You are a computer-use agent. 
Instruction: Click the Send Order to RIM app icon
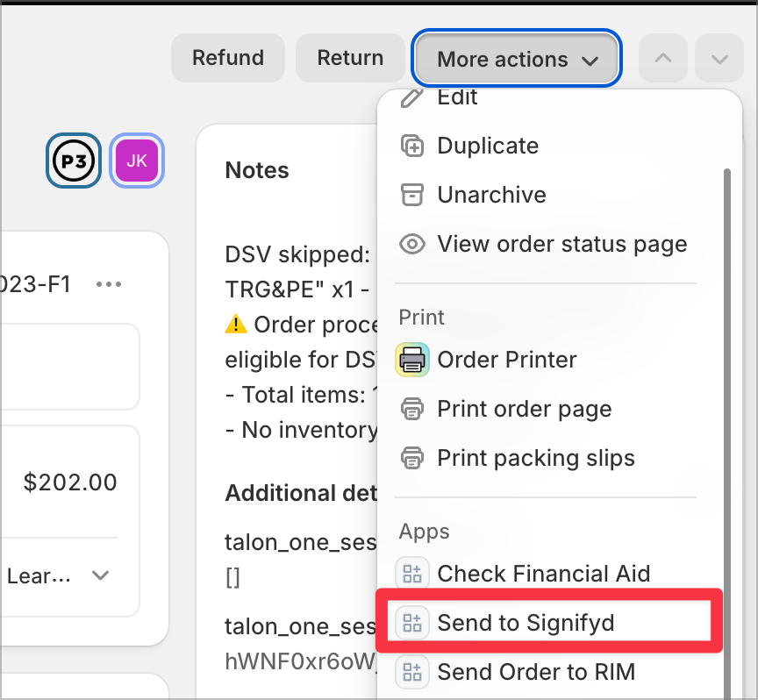point(412,672)
